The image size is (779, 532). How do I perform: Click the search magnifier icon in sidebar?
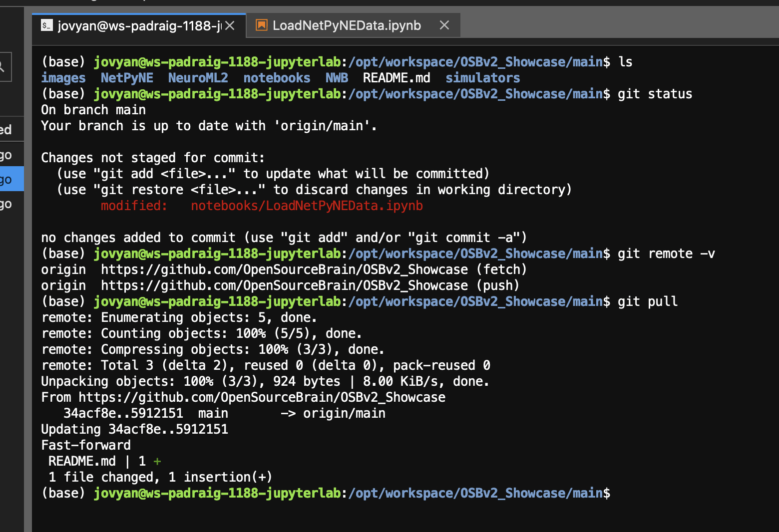(x=2, y=66)
